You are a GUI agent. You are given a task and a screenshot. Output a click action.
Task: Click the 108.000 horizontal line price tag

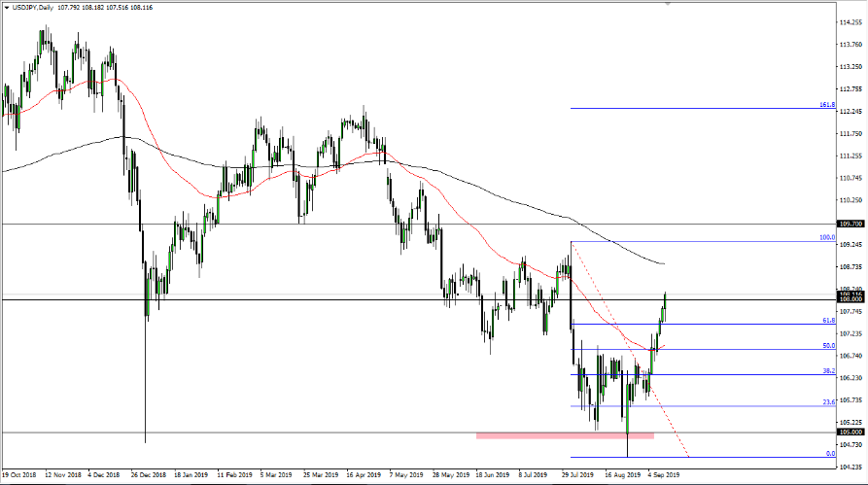[851, 300]
